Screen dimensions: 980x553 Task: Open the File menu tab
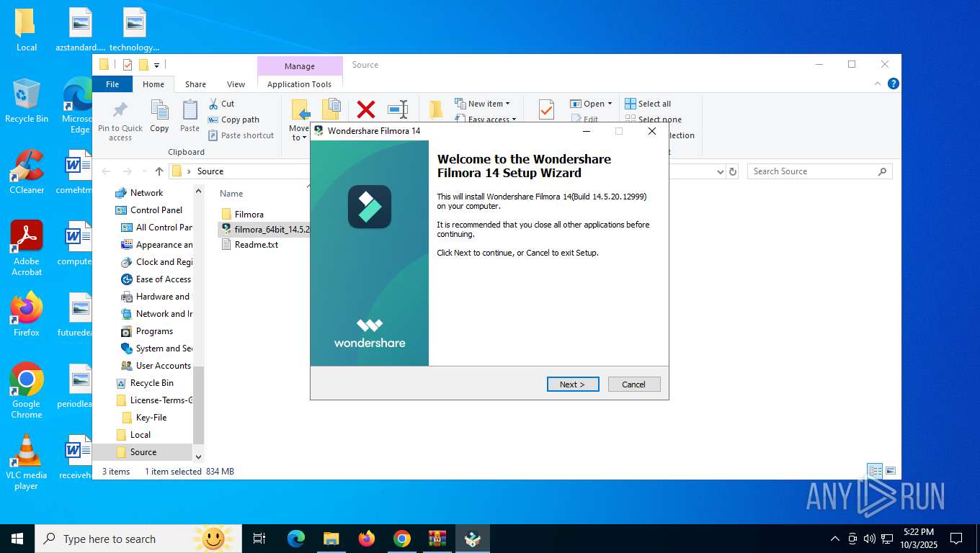click(112, 84)
